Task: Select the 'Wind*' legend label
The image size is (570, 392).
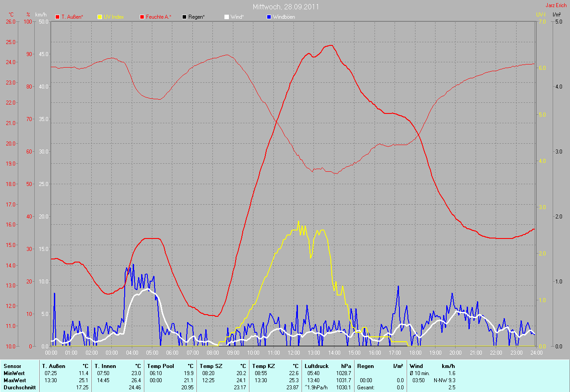Action: tap(237, 17)
